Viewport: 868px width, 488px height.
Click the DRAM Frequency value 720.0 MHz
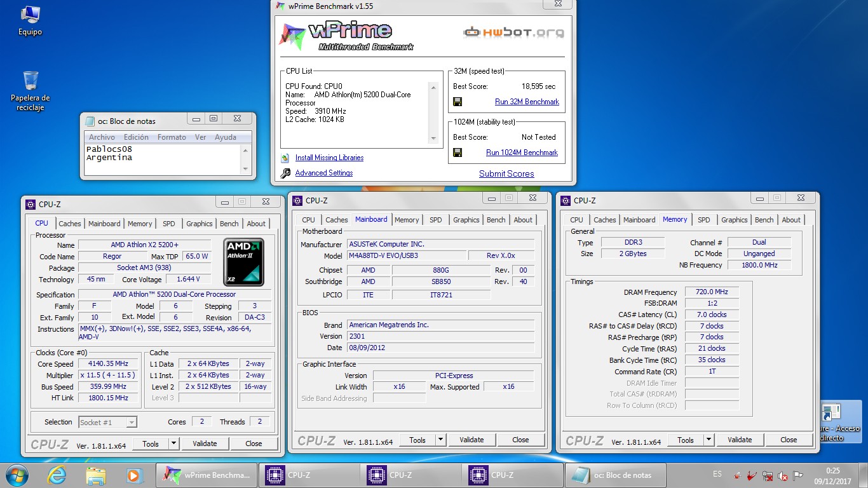712,292
